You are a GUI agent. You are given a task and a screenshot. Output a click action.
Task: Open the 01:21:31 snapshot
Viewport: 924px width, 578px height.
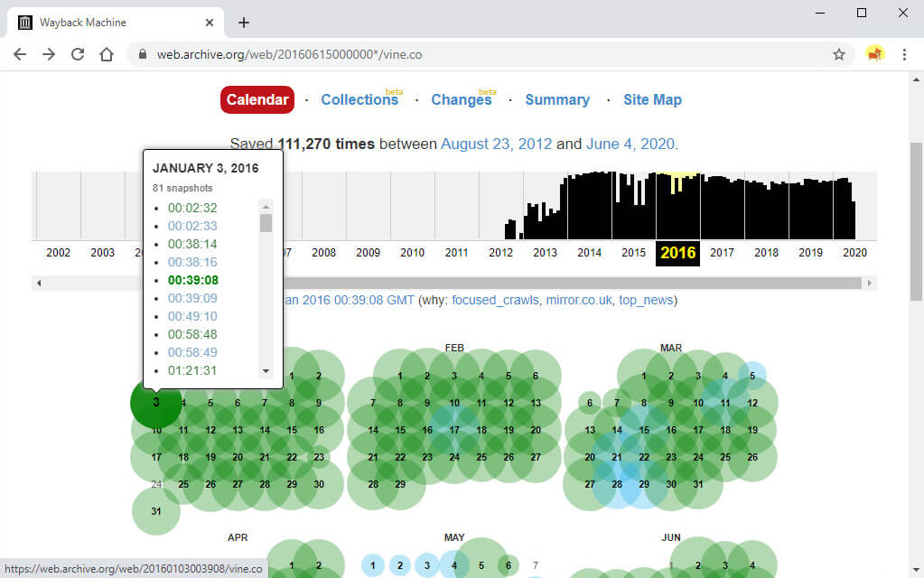coord(192,370)
